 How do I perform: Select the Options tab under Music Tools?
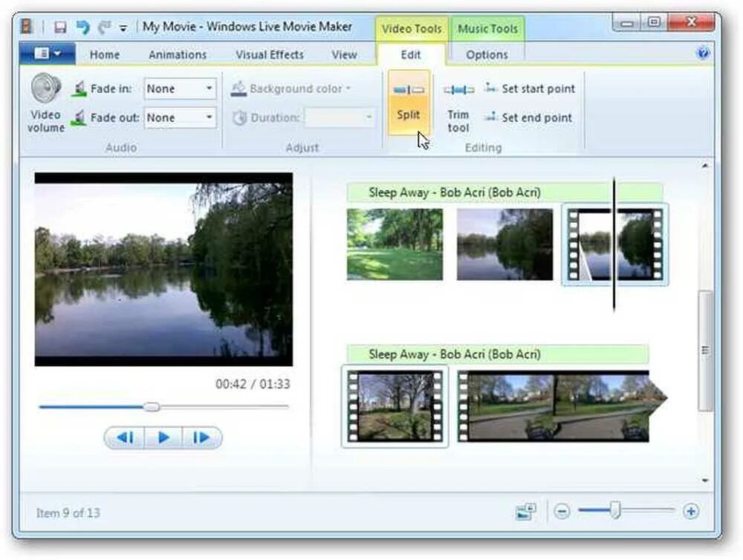pyautogui.click(x=487, y=54)
